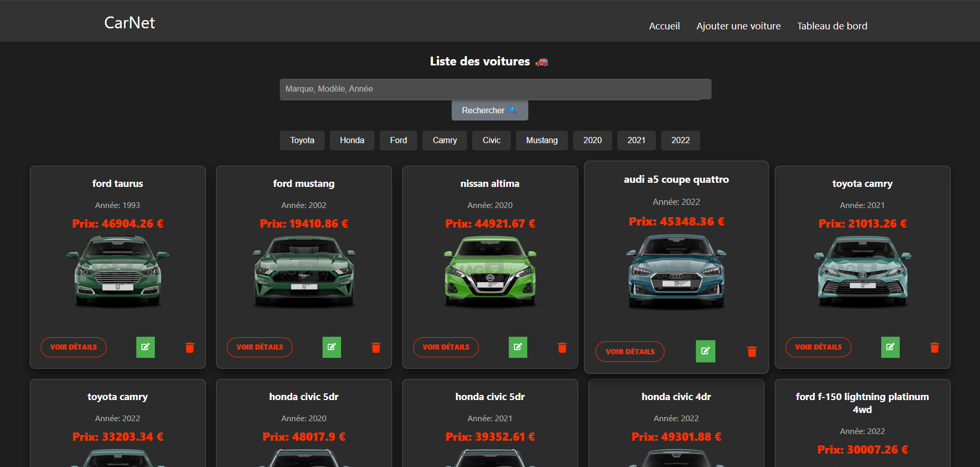Screen dimensions: 980x467
Task: Edit the ford mustang listing
Action: click(x=331, y=347)
